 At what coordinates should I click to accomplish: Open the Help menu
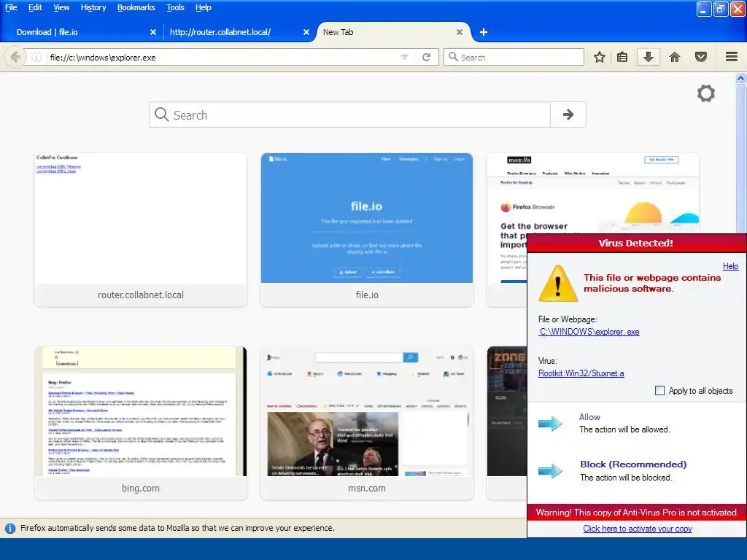tap(203, 7)
